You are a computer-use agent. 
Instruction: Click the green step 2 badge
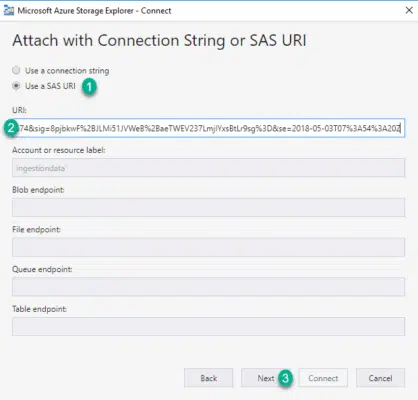tap(11, 128)
